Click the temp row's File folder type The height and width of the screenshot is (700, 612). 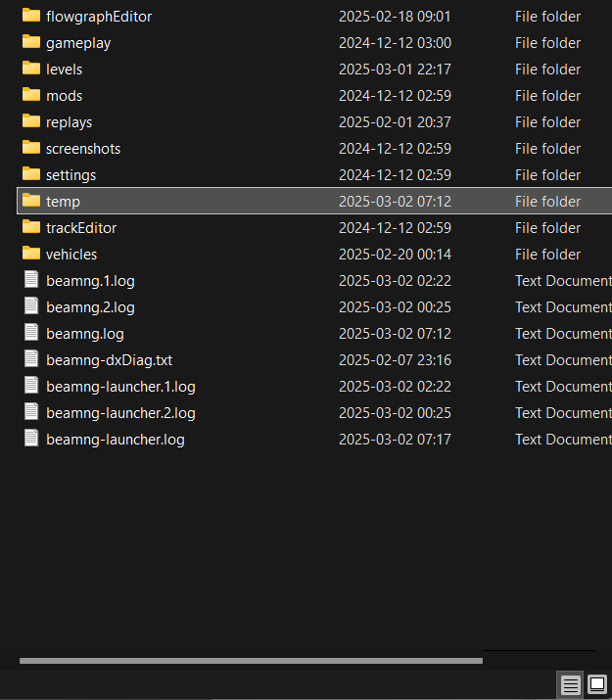pos(547,202)
